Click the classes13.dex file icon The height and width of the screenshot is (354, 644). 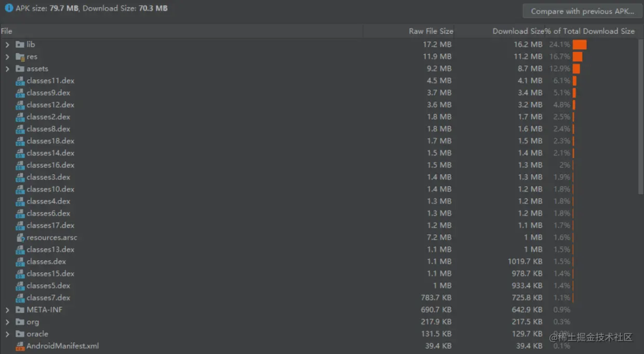click(x=20, y=250)
